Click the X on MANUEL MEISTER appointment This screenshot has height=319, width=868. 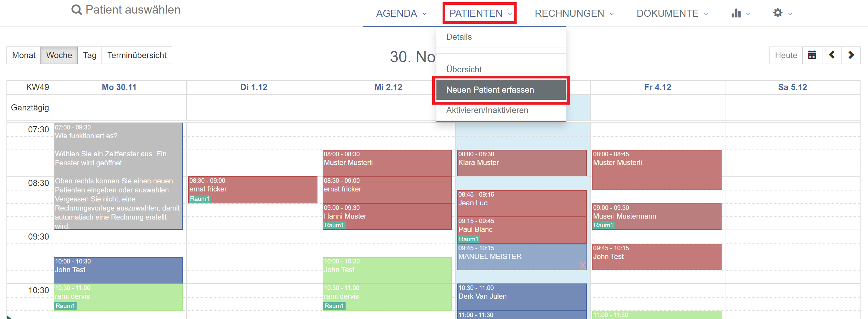tap(582, 265)
